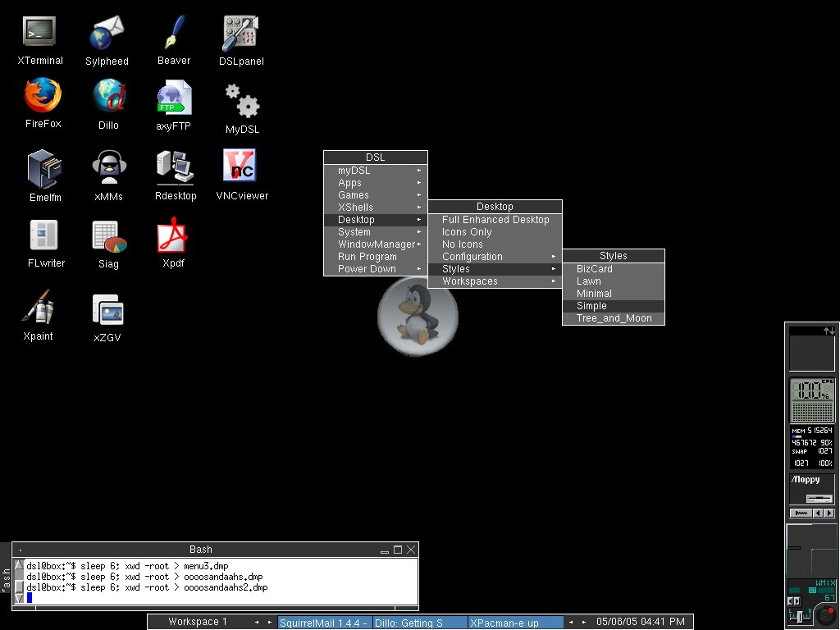The height and width of the screenshot is (630, 840).
Task: Click the terminal line ending menu3.dmp
Action: 127,566
